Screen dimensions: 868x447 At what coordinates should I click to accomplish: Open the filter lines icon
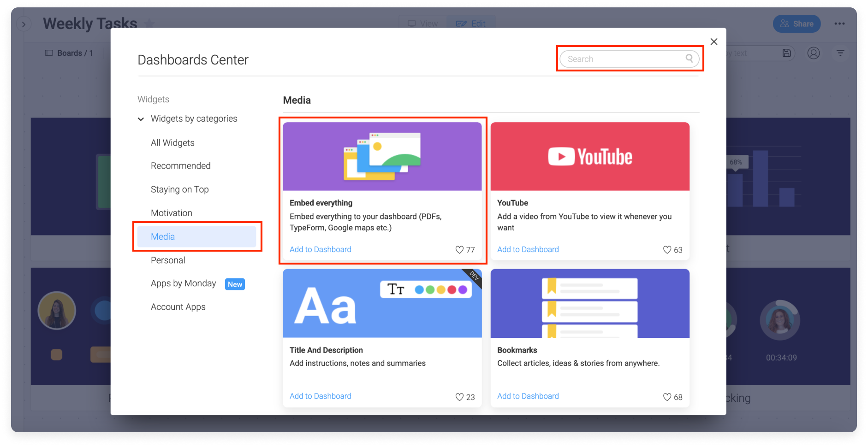840,53
